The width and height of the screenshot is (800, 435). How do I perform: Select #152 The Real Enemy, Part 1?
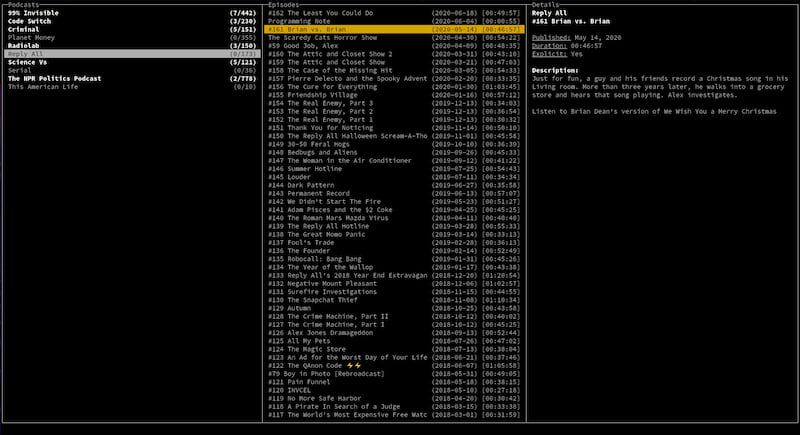(x=394, y=119)
